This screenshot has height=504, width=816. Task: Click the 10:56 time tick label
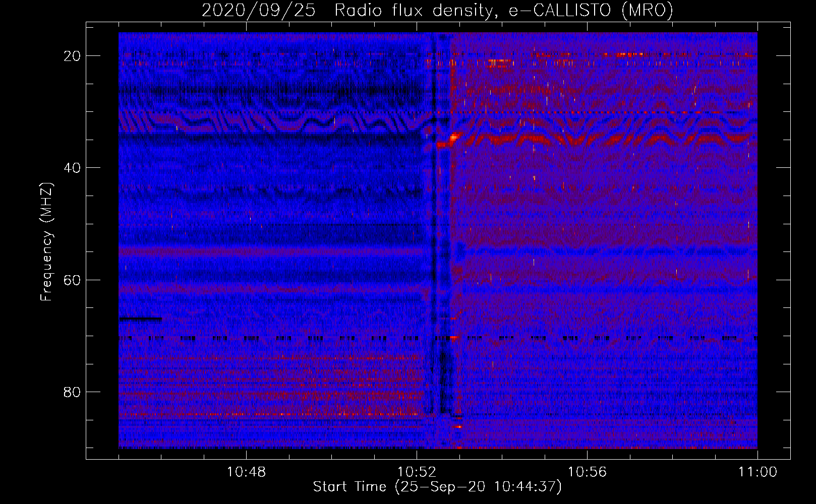(x=588, y=472)
